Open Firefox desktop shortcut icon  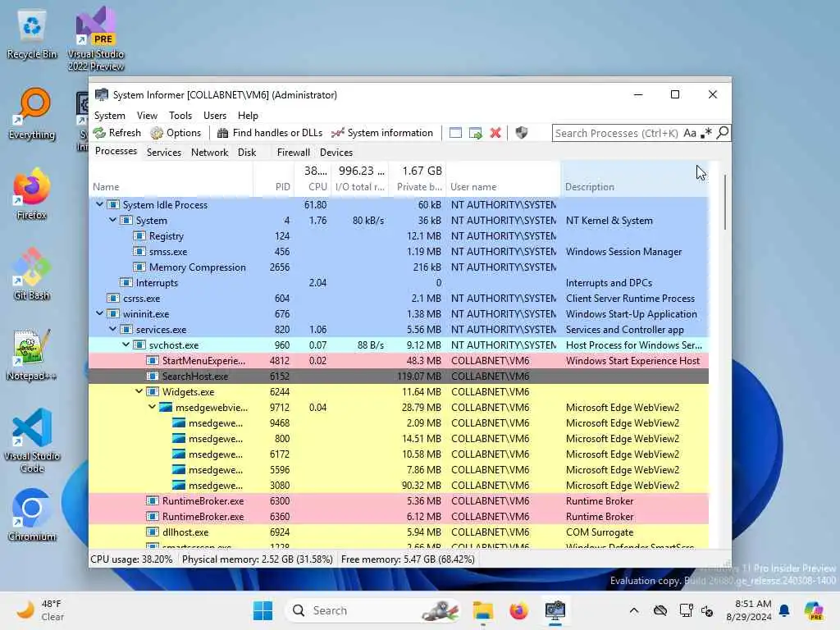pyautogui.click(x=32, y=194)
